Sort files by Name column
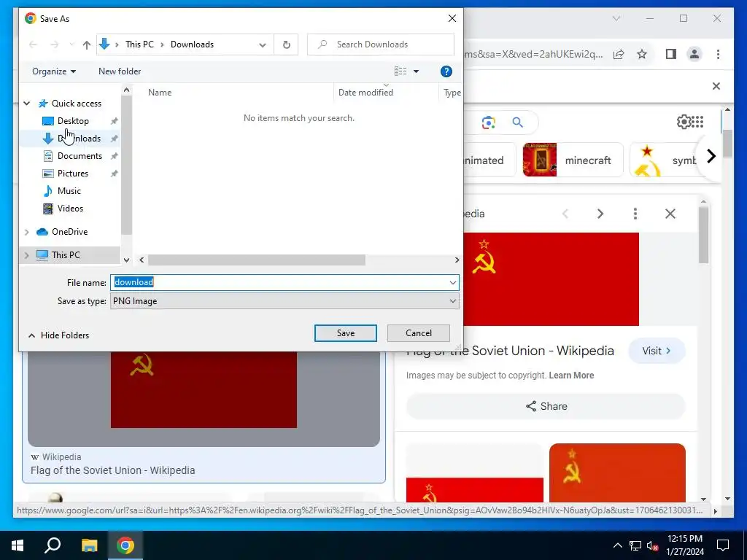The height and width of the screenshot is (560, 747). point(160,93)
